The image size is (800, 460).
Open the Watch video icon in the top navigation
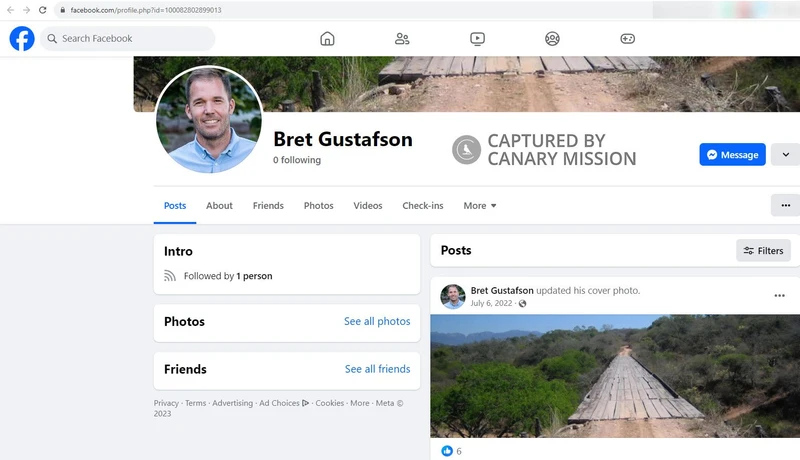point(478,39)
